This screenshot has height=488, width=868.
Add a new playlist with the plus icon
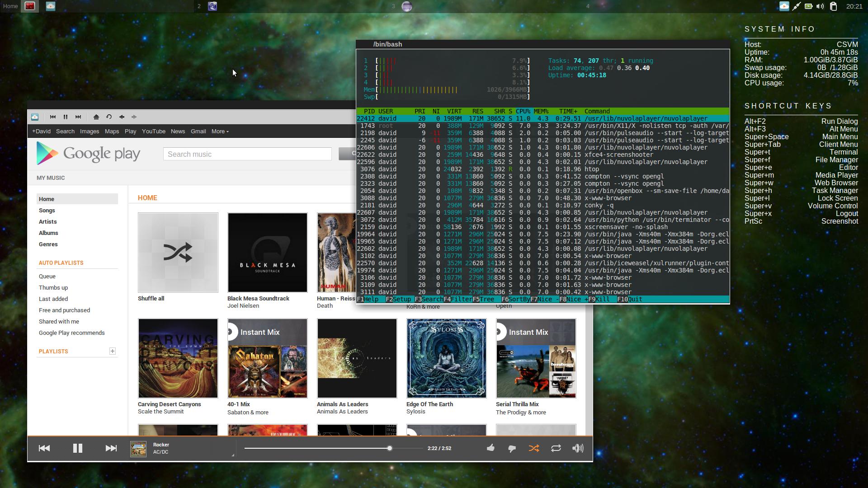point(113,351)
